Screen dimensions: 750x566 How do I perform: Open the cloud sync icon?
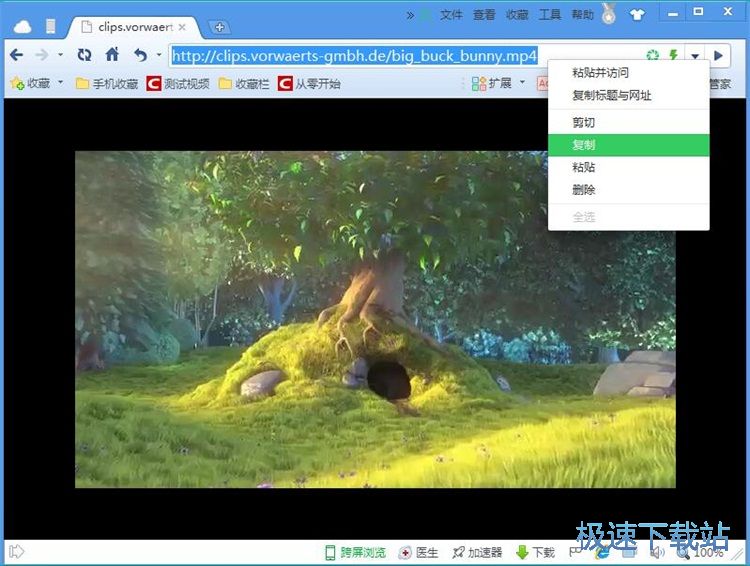coord(22,27)
